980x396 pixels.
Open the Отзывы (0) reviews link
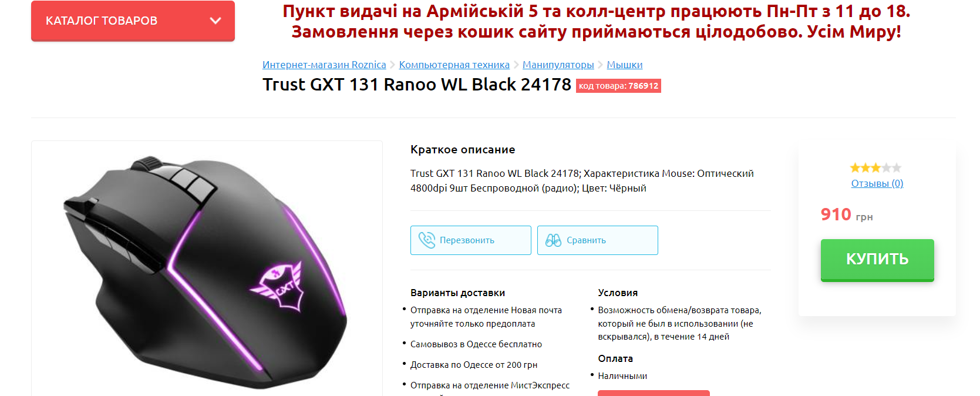coord(877,183)
